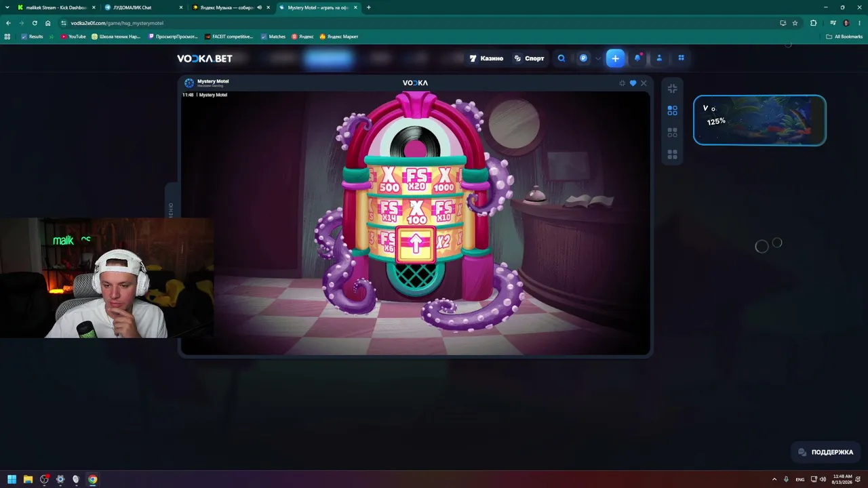Click the ruble currency wallet icon

coord(583,58)
